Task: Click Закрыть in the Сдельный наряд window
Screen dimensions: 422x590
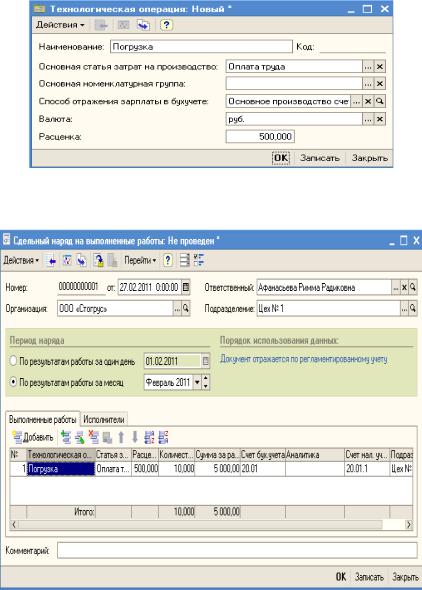Action: coord(405,576)
